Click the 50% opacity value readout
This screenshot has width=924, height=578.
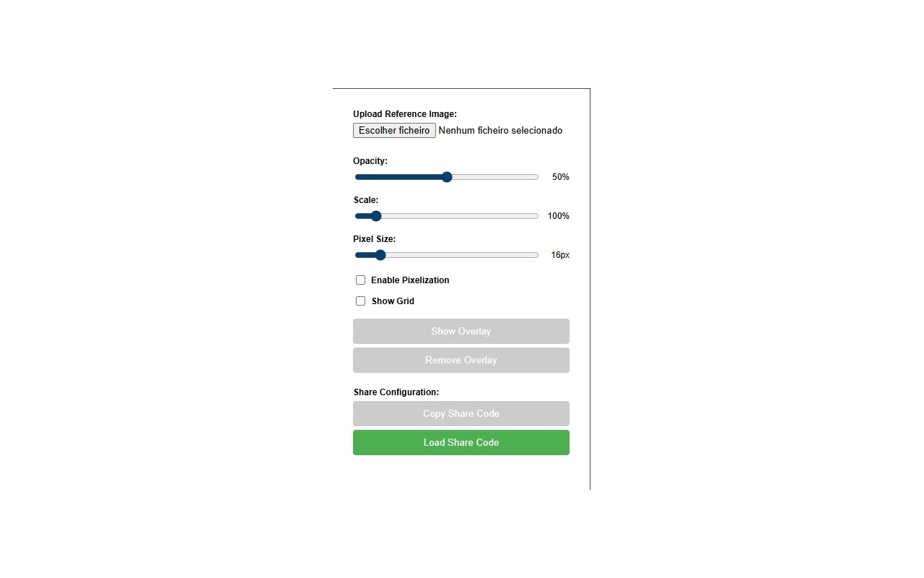(x=560, y=177)
